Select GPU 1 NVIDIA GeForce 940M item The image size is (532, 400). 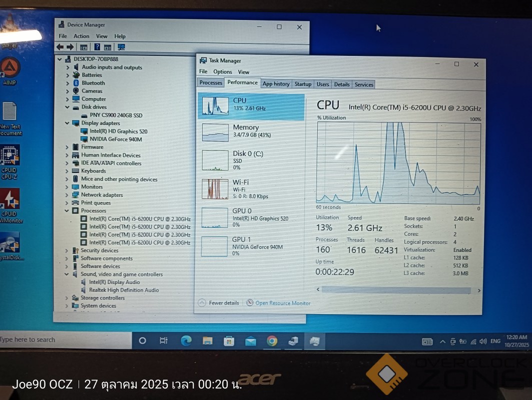pos(251,246)
